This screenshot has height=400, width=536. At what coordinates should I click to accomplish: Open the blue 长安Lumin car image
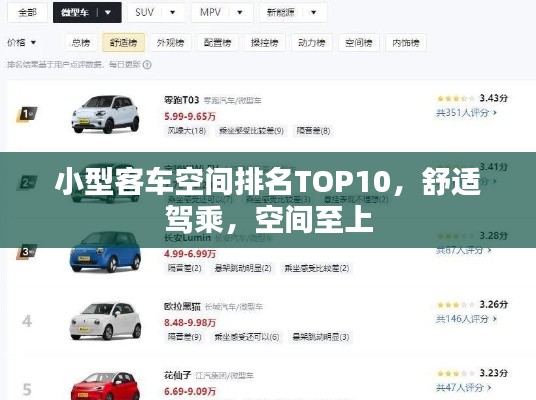105,252
